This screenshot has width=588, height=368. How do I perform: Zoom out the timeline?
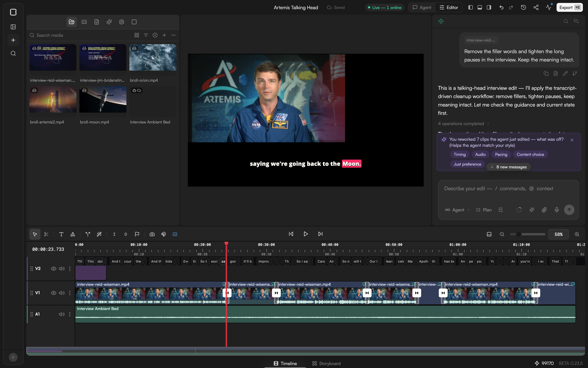click(x=502, y=234)
